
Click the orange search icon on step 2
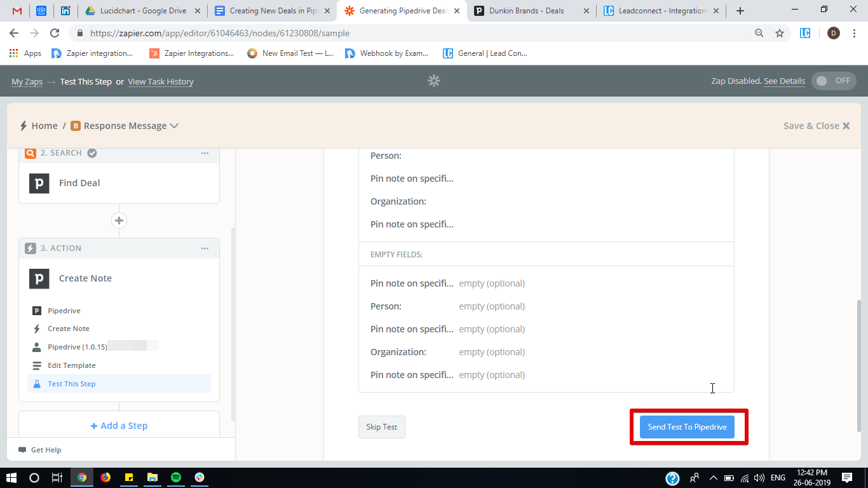[31, 153]
